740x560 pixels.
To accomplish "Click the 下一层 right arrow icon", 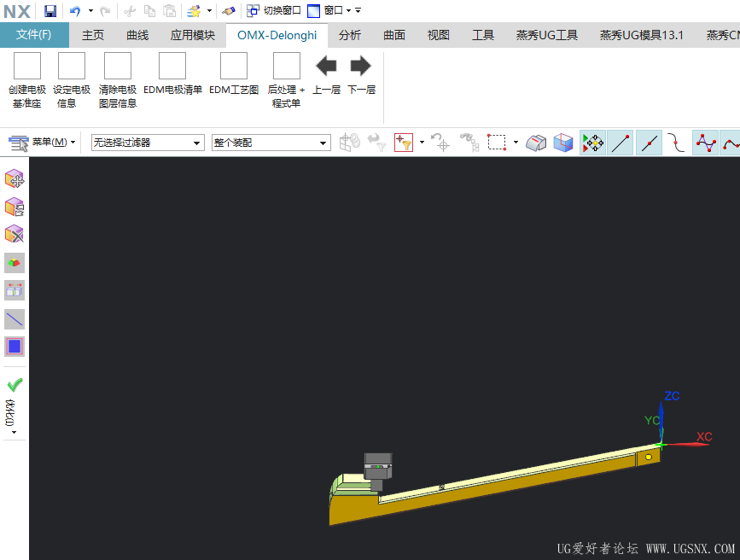I will [x=359, y=65].
